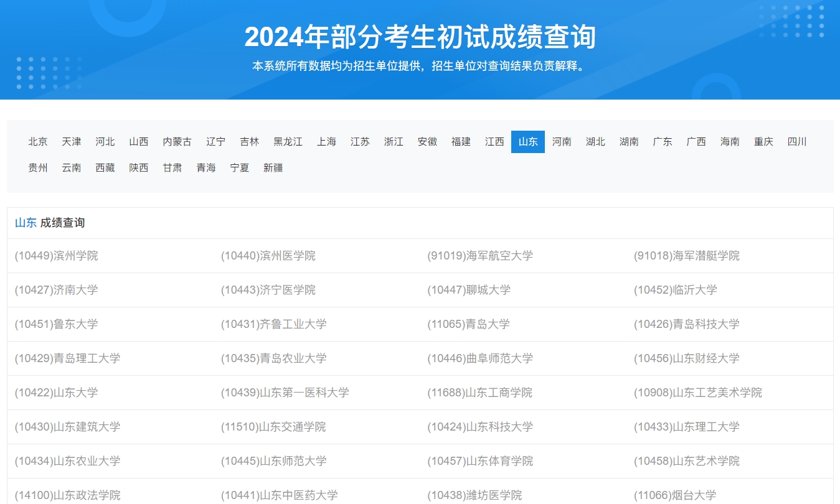Select 福建 in the province bar
The height and width of the screenshot is (504, 840).
[x=461, y=142]
